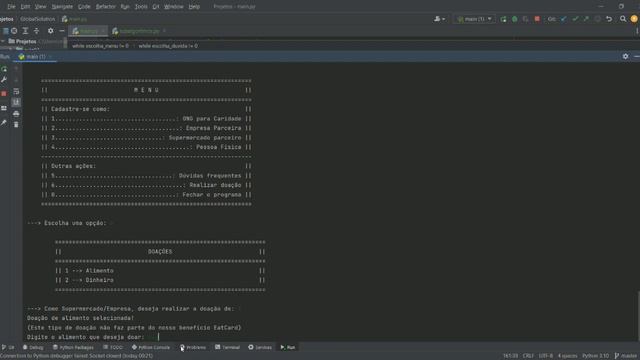Viewport: 640px width, 360px height.
Task: Push commits with the Git push arrow
Action: coord(586,19)
